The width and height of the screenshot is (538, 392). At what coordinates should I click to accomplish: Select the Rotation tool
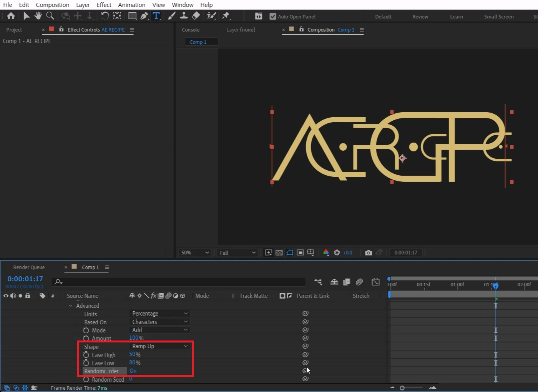105,16
